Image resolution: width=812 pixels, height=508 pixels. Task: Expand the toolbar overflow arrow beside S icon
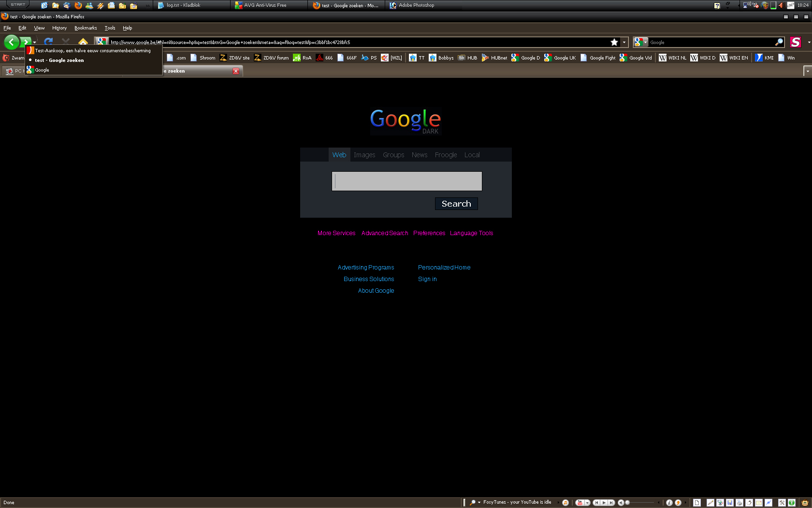pyautogui.click(x=809, y=42)
